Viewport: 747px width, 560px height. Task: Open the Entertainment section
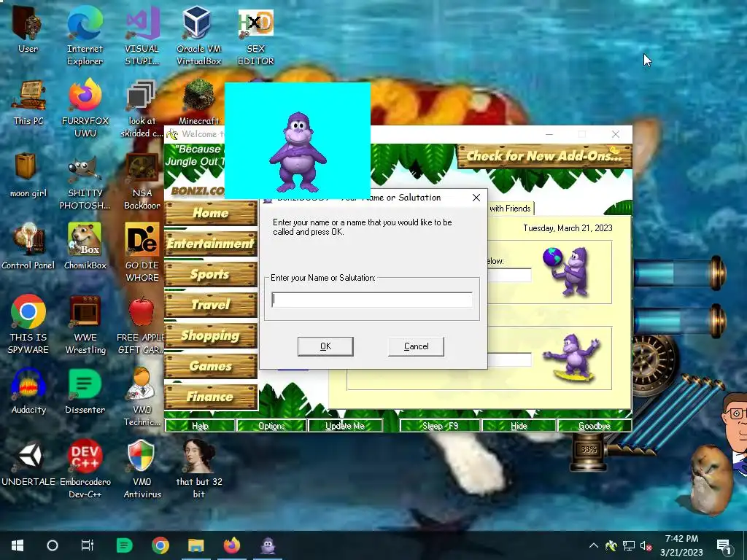pyautogui.click(x=211, y=244)
